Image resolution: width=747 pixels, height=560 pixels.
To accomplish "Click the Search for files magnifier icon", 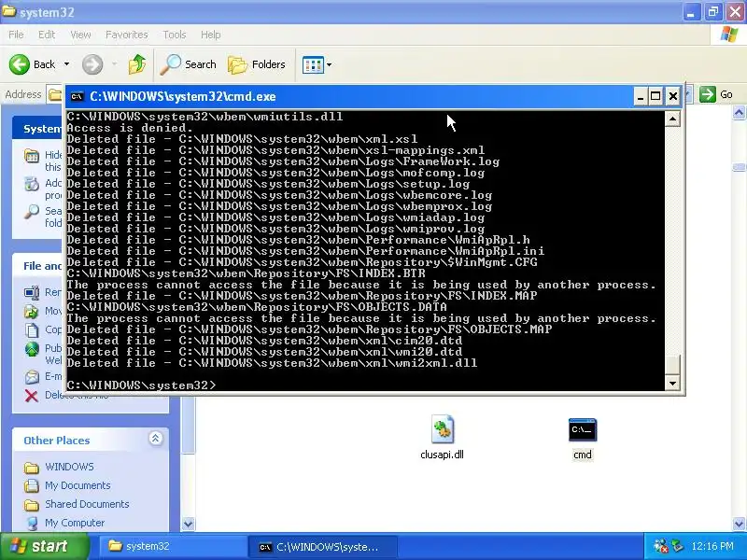I will [x=32, y=212].
